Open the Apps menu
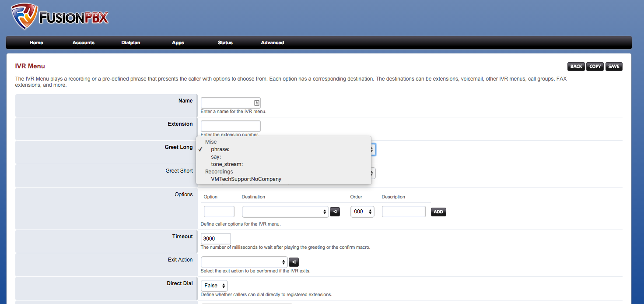 coord(178,42)
